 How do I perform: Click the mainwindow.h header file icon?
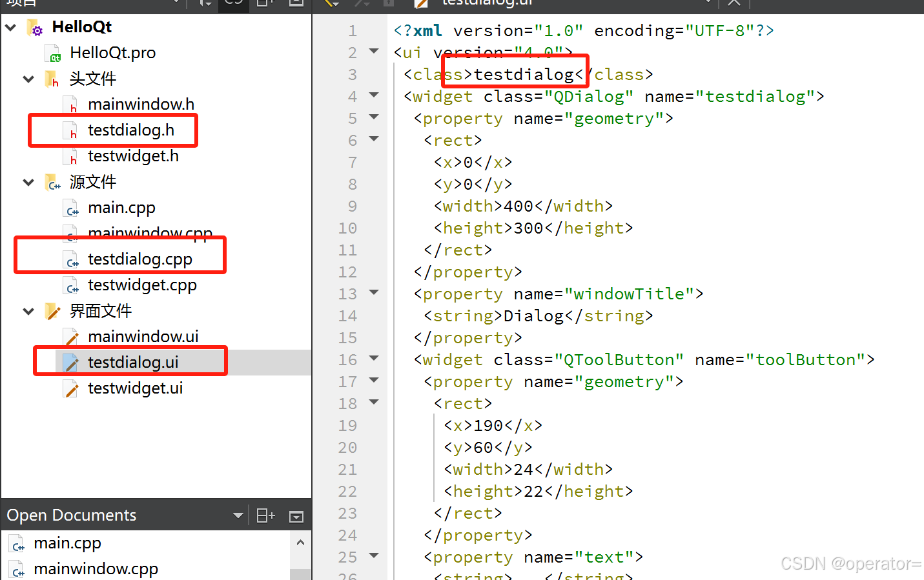(71, 105)
